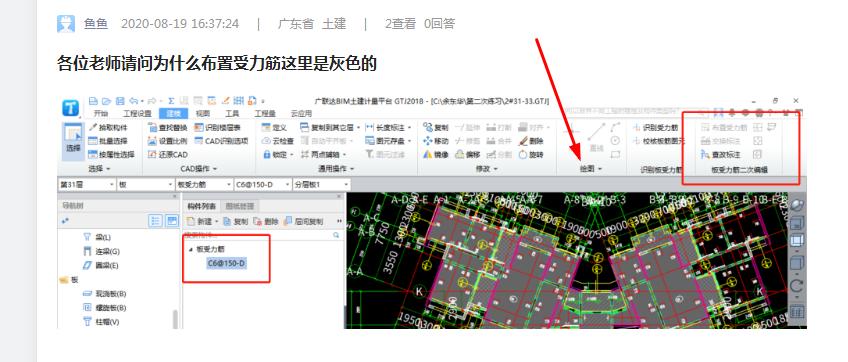Screen dimensions: 848x362
Task: Click 设置比例 set scale tool
Action: click(x=167, y=141)
